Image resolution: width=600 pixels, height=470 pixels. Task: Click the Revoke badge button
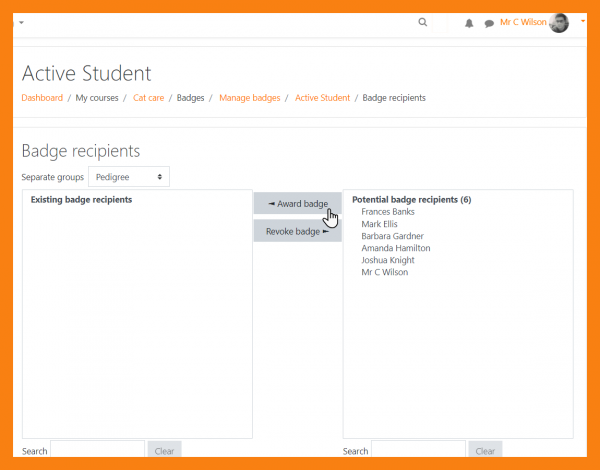tap(298, 232)
